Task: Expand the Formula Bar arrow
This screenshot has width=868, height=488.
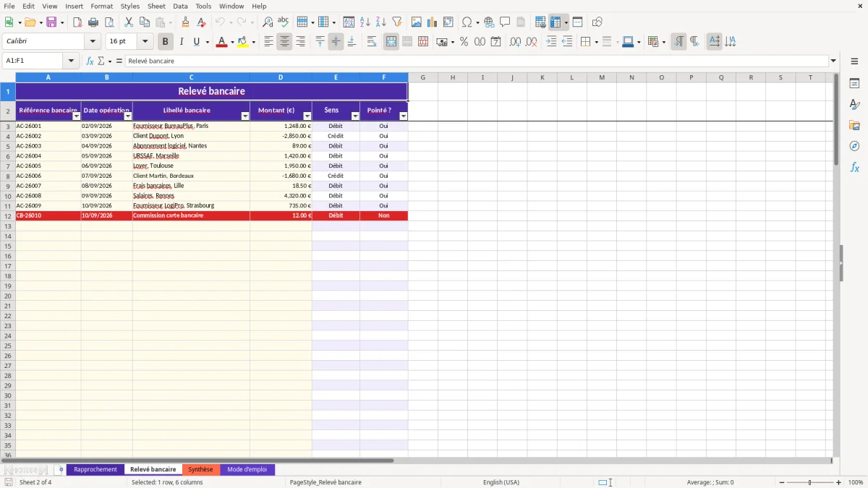Action: [x=833, y=61]
